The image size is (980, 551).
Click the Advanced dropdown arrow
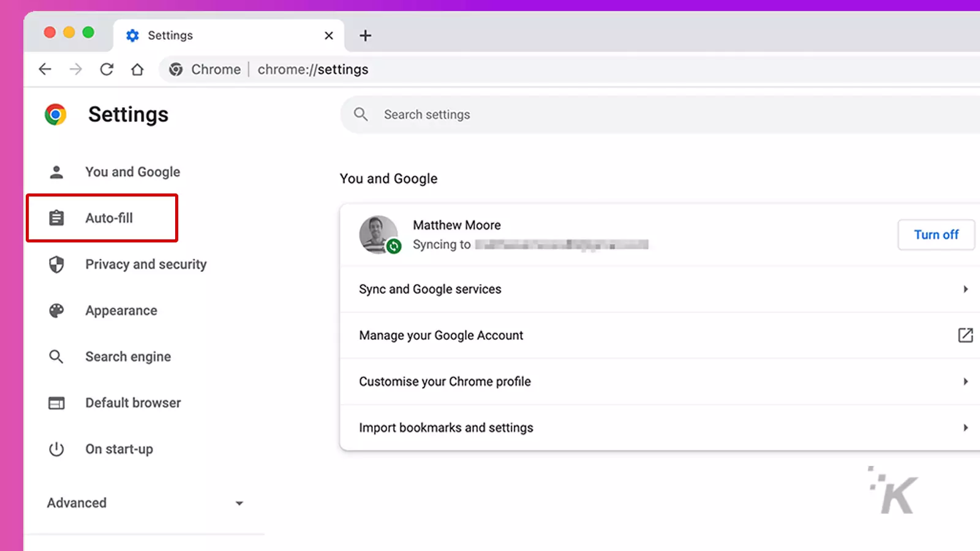239,503
